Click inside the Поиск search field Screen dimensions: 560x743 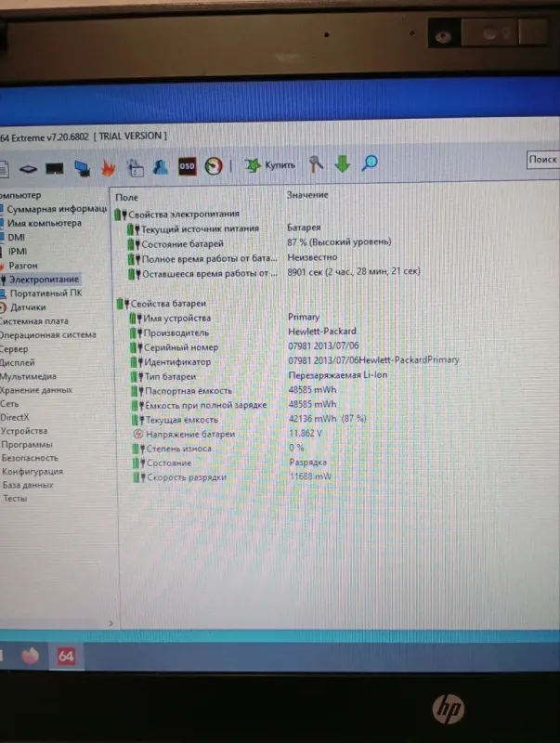click(542, 160)
